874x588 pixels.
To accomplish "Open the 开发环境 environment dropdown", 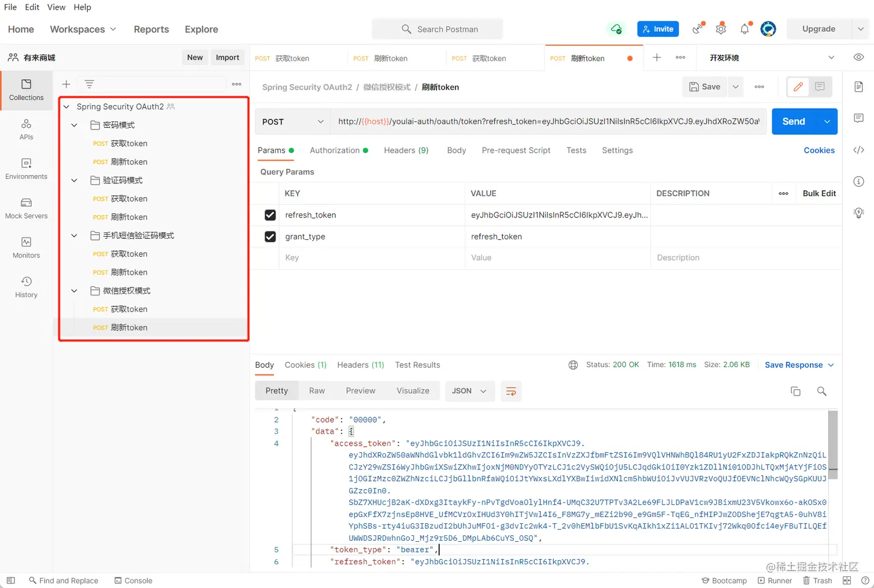I will [x=772, y=58].
